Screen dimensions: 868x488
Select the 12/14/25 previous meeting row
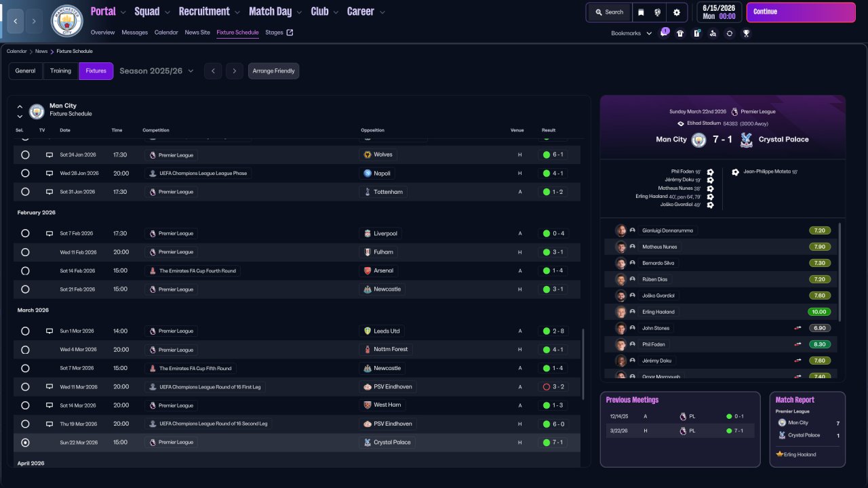pyautogui.click(x=680, y=416)
